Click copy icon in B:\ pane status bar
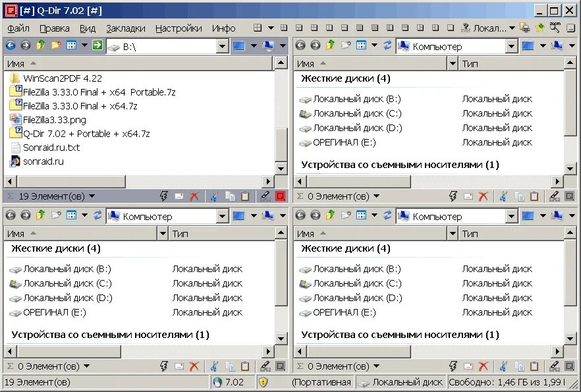Viewport: 581px width, 392px height. point(230,196)
